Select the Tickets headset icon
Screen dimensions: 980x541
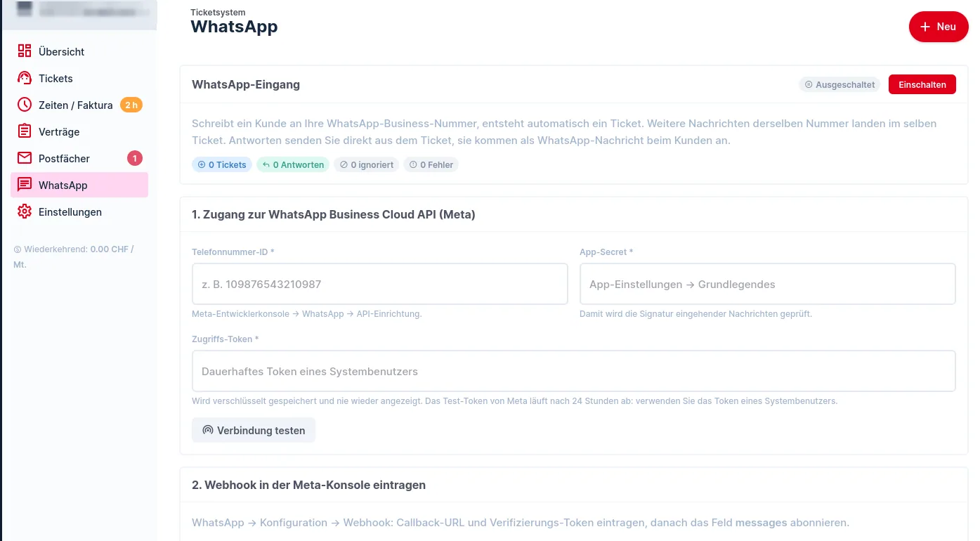click(x=25, y=78)
